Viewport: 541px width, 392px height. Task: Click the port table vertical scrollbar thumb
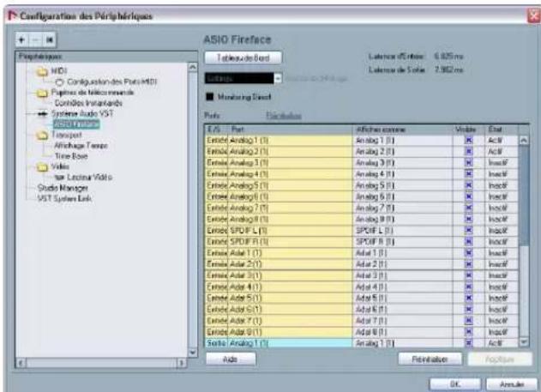524,195
